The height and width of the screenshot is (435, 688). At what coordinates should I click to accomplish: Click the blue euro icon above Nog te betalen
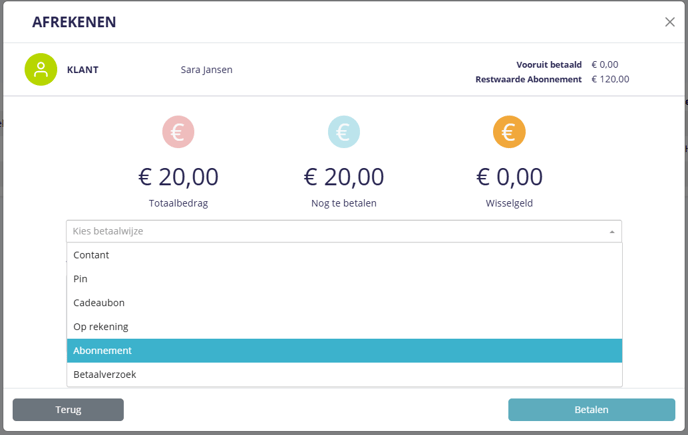coord(344,132)
